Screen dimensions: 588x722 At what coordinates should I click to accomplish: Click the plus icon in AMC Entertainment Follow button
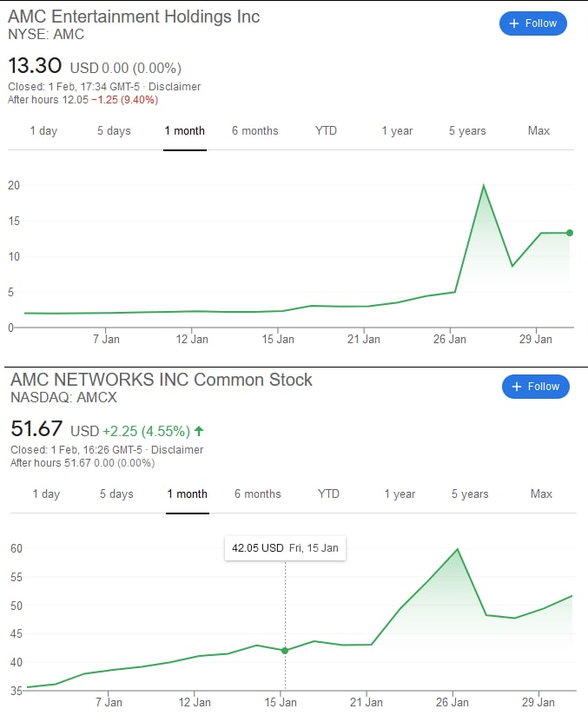click(514, 23)
